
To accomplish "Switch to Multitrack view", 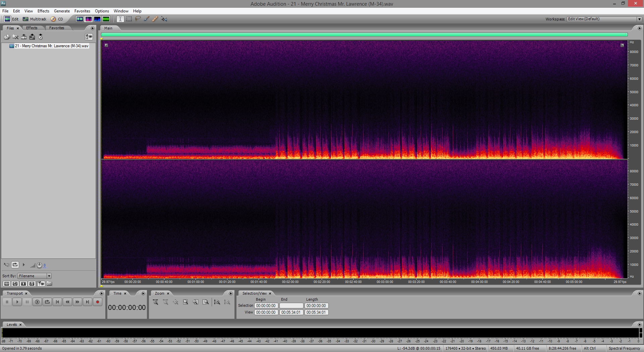I will pyautogui.click(x=35, y=19).
